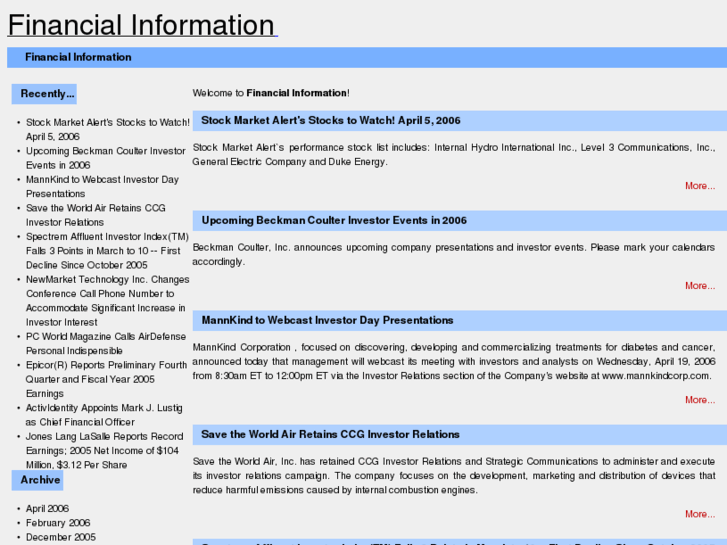Click the summary text mentioning Duke Energy
Image resolution: width=727 pixels, height=545 pixels.
pos(454,155)
